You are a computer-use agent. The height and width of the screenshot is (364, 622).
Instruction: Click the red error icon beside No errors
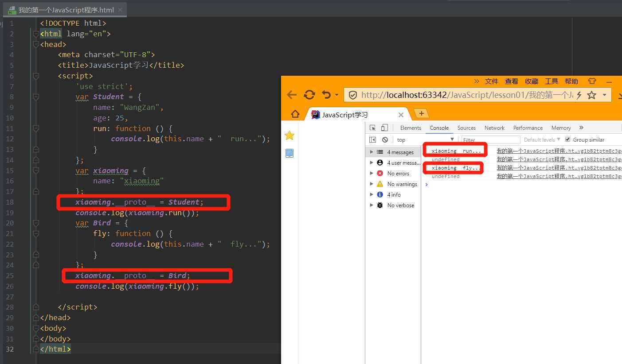click(x=380, y=173)
